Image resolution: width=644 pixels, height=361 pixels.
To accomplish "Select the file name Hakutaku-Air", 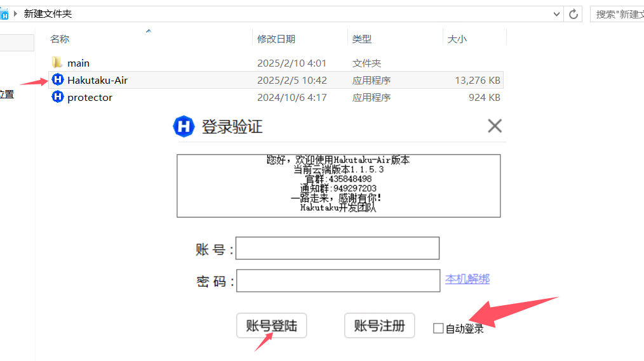I will (97, 80).
